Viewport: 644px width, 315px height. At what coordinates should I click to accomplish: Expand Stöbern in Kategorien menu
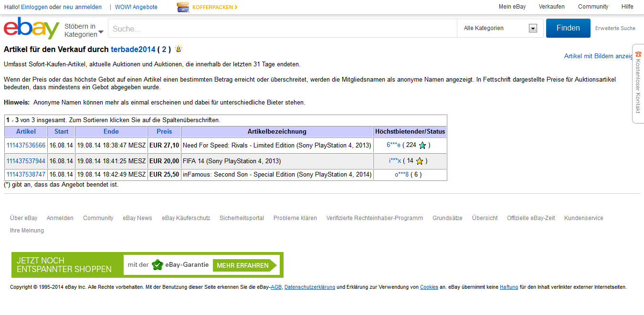(84, 30)
